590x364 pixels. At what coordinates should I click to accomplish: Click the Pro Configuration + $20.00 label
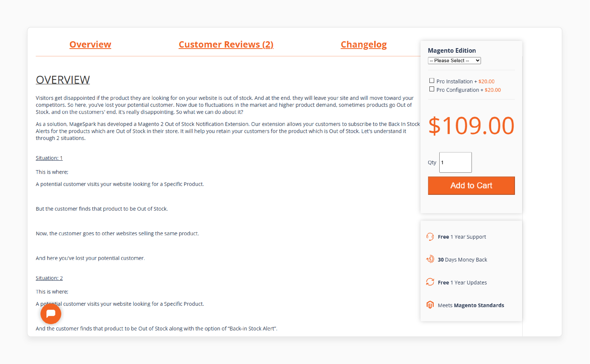468,90
